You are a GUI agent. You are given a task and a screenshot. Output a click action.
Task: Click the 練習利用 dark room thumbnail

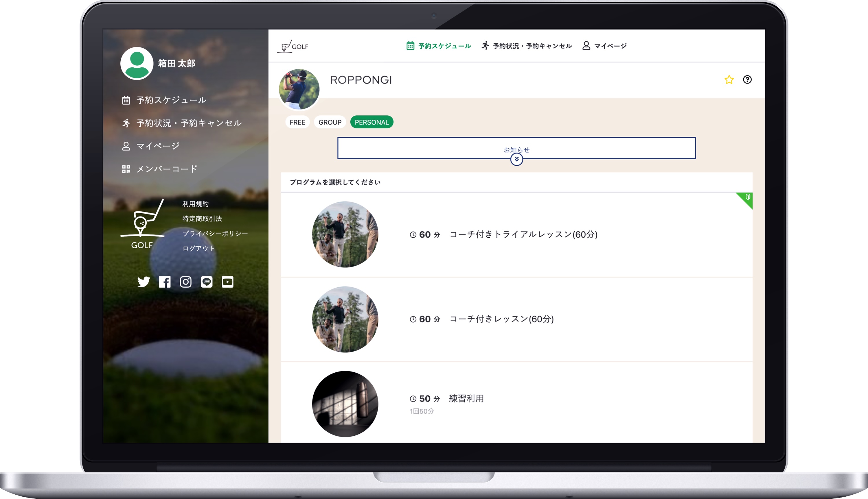click(345, 404)
